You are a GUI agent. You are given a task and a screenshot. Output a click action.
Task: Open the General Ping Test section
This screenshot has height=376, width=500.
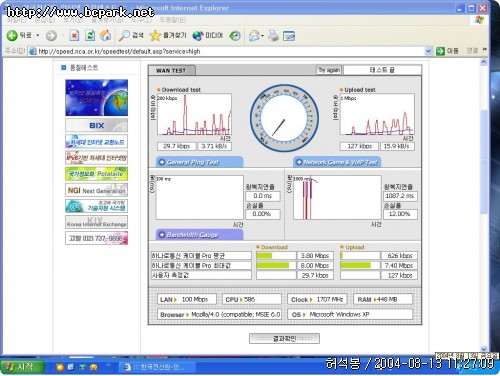coord(199,162)
